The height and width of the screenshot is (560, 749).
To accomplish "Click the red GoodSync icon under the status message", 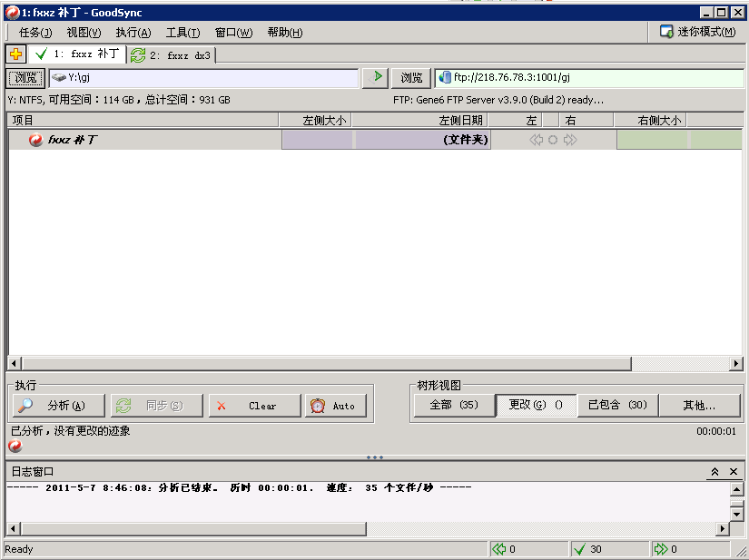I will click(15, 446).
